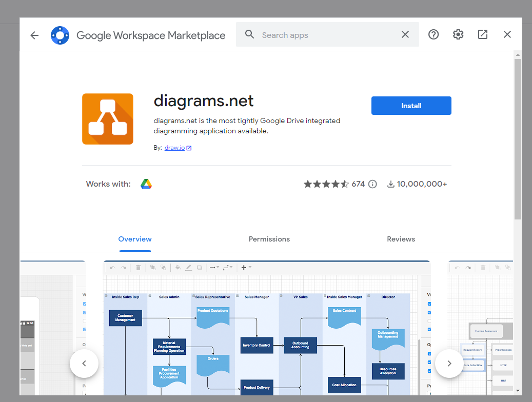Show next screenshot with right chevron
Screen dimensions: 532x402
[x=449, y=364]
